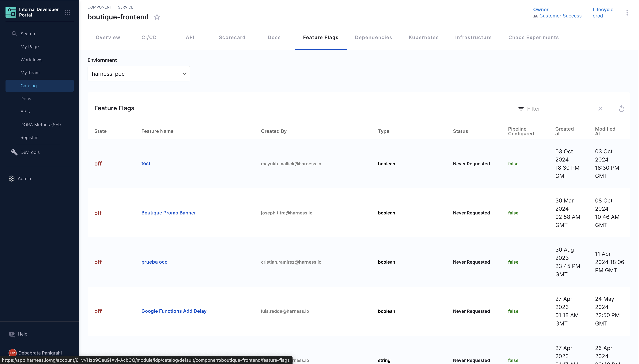The width and height of the screenshot is (639, 364).
Task: Open the Google Functions Add Delay flag
Action: coord(174,311)
